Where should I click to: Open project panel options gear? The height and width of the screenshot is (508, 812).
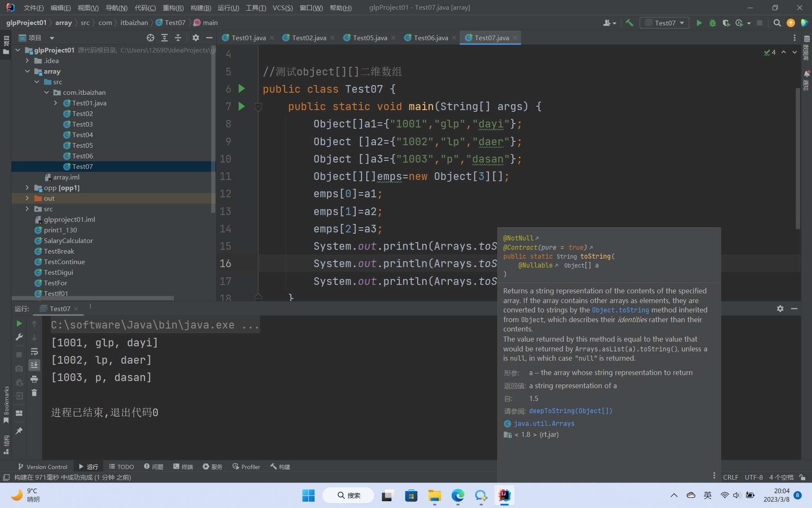(x=195, y=38)
